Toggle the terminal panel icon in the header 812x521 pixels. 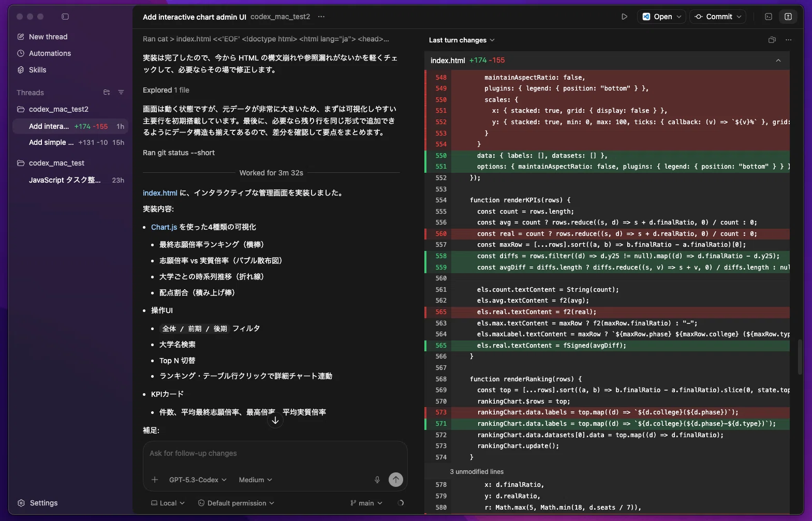tap(769, 17)
